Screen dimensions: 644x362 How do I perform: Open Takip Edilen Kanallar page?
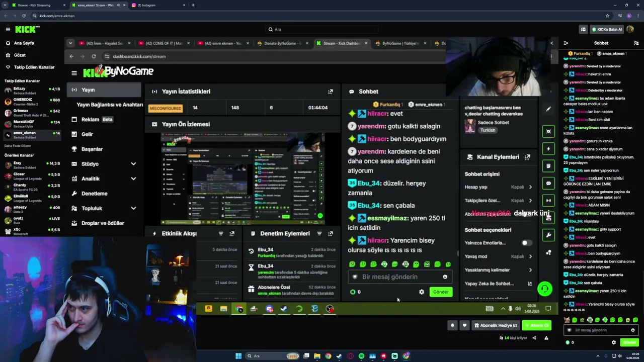[34, 67]
